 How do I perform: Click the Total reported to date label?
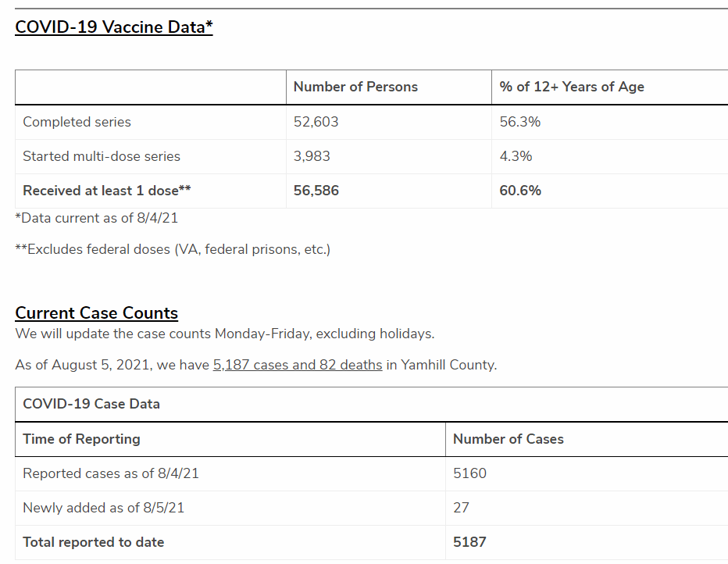pyautogui.click(x=94, y=542)
